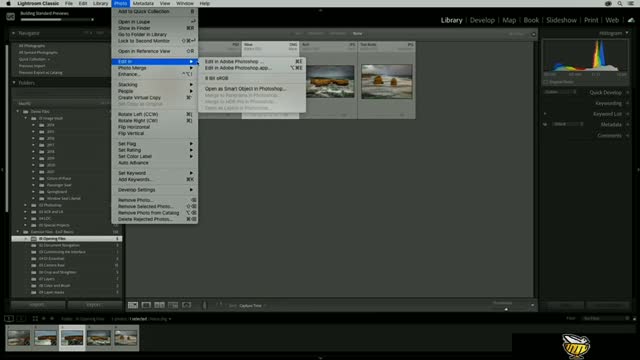Viewport: 640px width, 360px height.
Task: Open People view icon in toolbar
Action: 187,305
